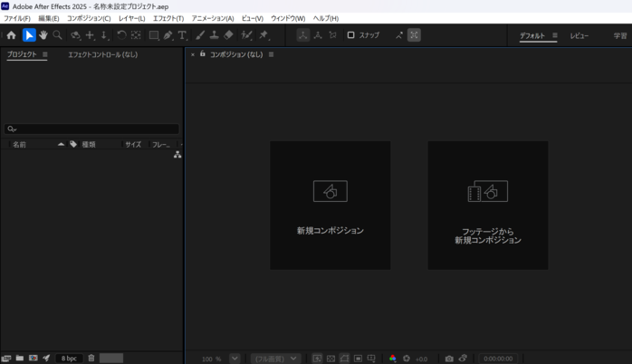The width and height of the screenshot is (632, 364).
Task: Open the アニメーション(A) menu
Action: [213, 18]
